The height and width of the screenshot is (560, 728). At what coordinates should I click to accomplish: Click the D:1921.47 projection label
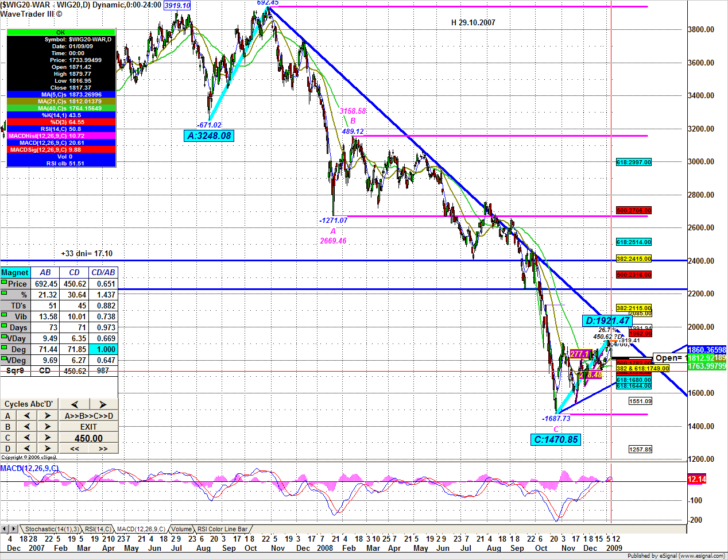click(607, 320)
